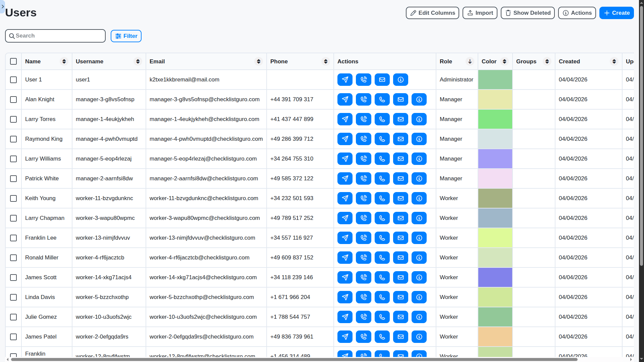Open email action for Alan Knight
This screenshot has width=644, height=362.
400,99
